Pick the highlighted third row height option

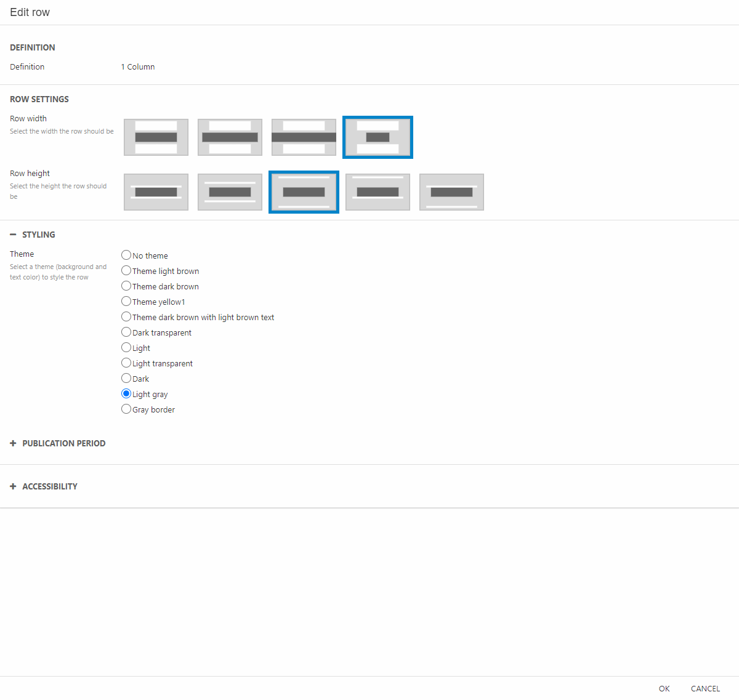click(304, 192)
